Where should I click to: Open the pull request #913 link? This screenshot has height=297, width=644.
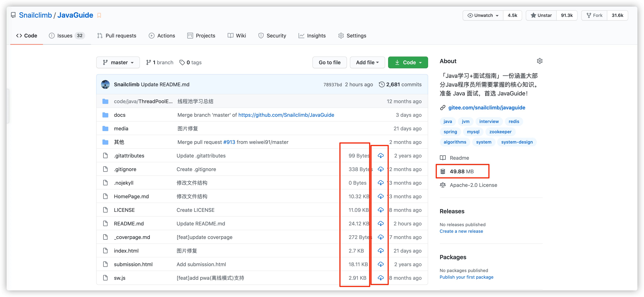pos(229,142)
